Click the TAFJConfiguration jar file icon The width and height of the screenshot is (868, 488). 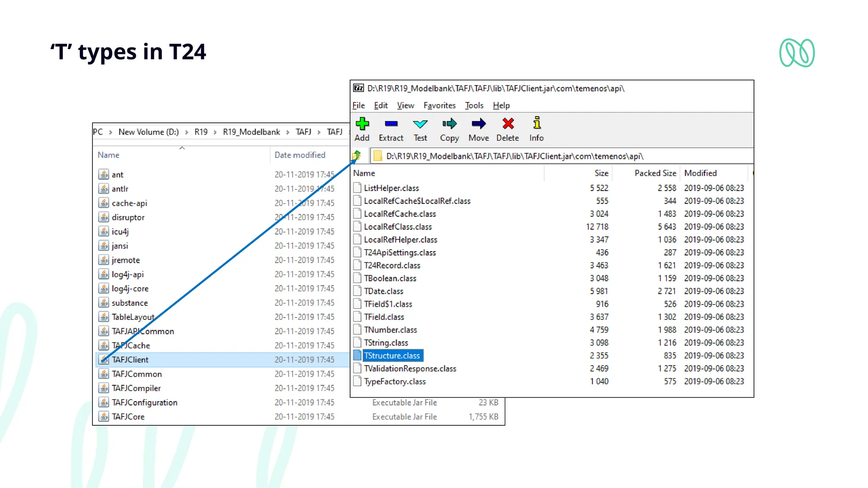(103, 402)
